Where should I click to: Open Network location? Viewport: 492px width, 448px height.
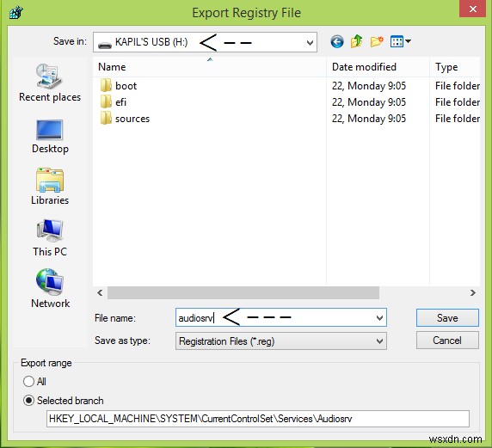pyautogui.click(x=50, y=288)
